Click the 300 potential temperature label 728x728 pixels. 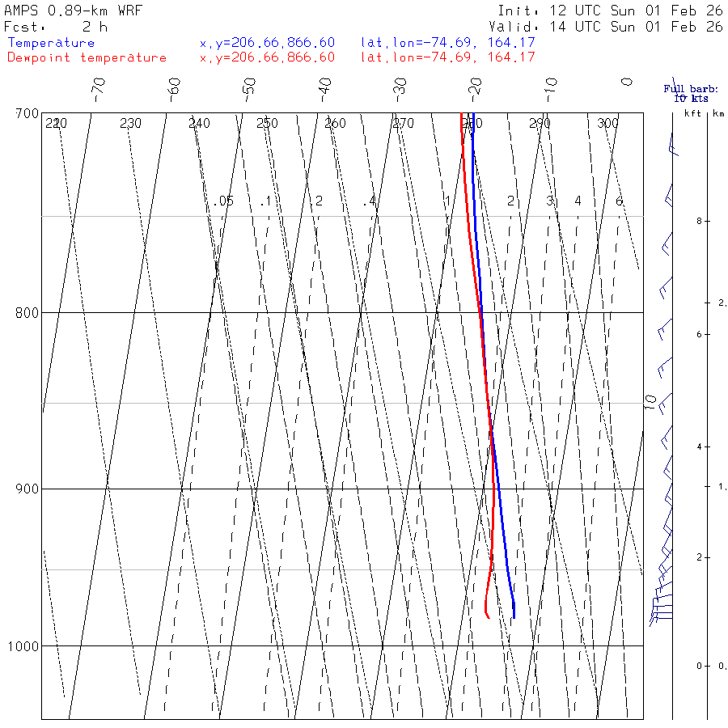(x=607, y=124)
